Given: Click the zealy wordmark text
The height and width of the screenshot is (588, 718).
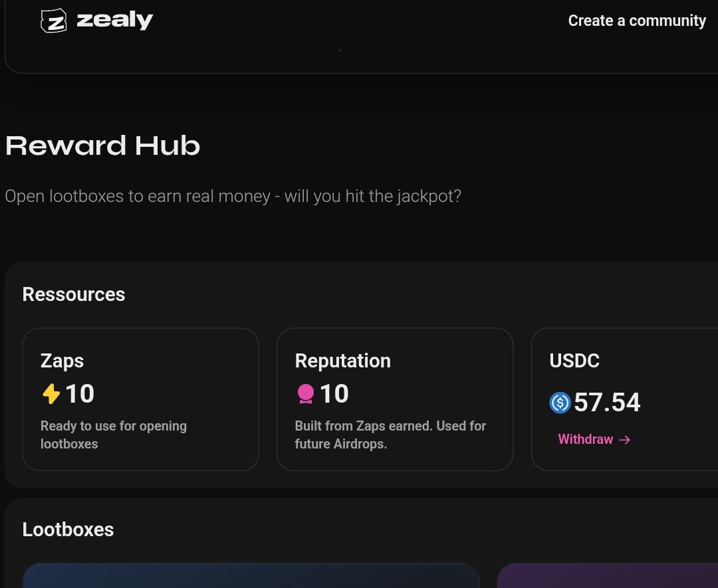Looking at the screenshot, I should pos(114,20).
